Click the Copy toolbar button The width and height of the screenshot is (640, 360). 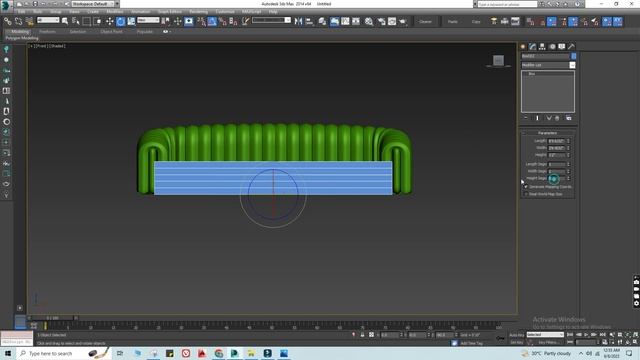[x=476, y=22]
